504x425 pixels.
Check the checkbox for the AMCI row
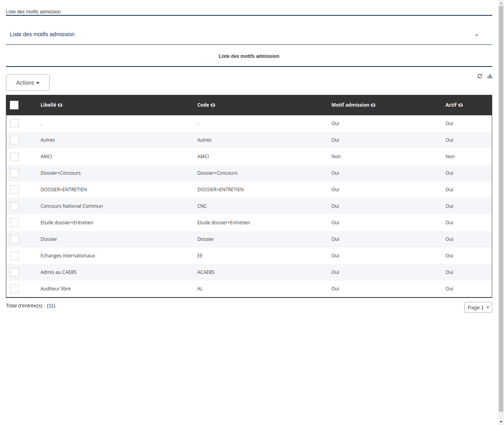coord(15,156)
